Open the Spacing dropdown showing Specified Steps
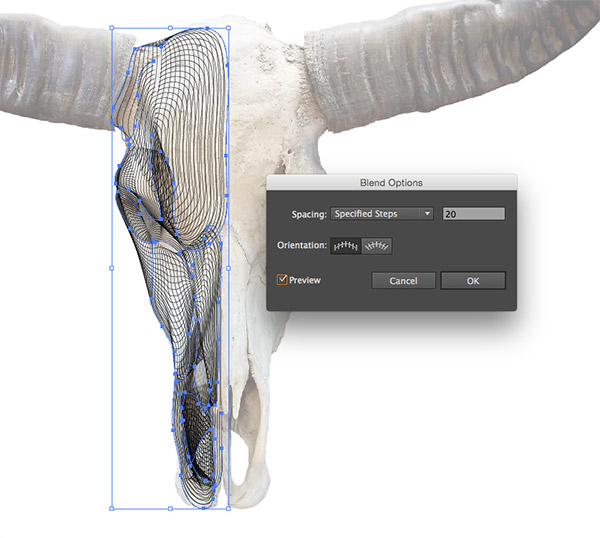Image resolution: width=600 pixels, height=538 pixels. click(382, 214)
